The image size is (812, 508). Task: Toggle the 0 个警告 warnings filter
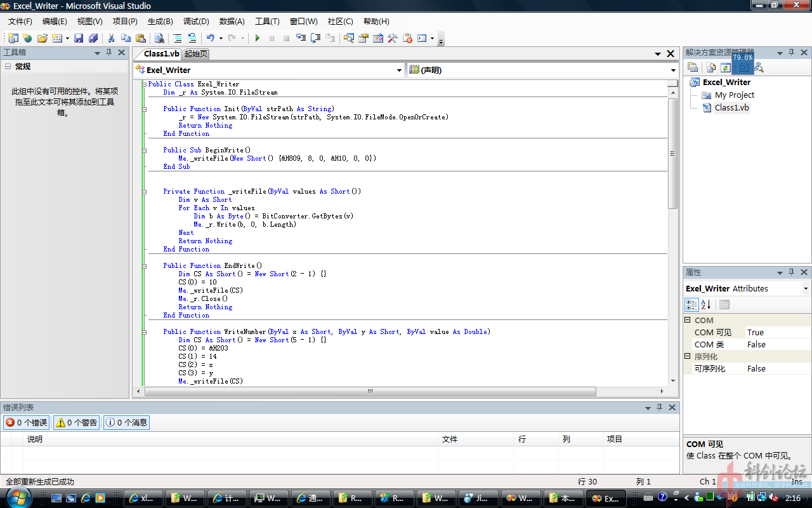[77, 422]
